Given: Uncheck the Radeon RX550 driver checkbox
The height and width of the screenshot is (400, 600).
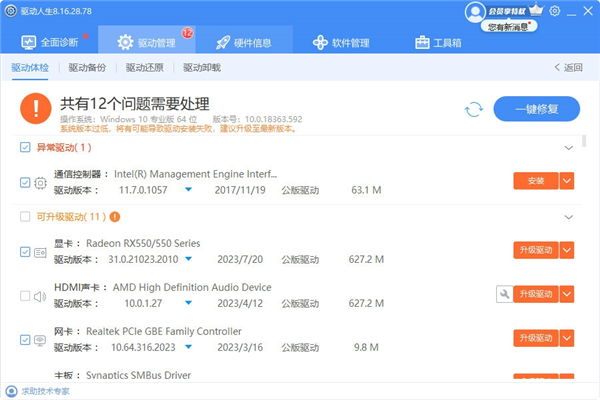Looking at the screenshot, I should coord(25,252).
